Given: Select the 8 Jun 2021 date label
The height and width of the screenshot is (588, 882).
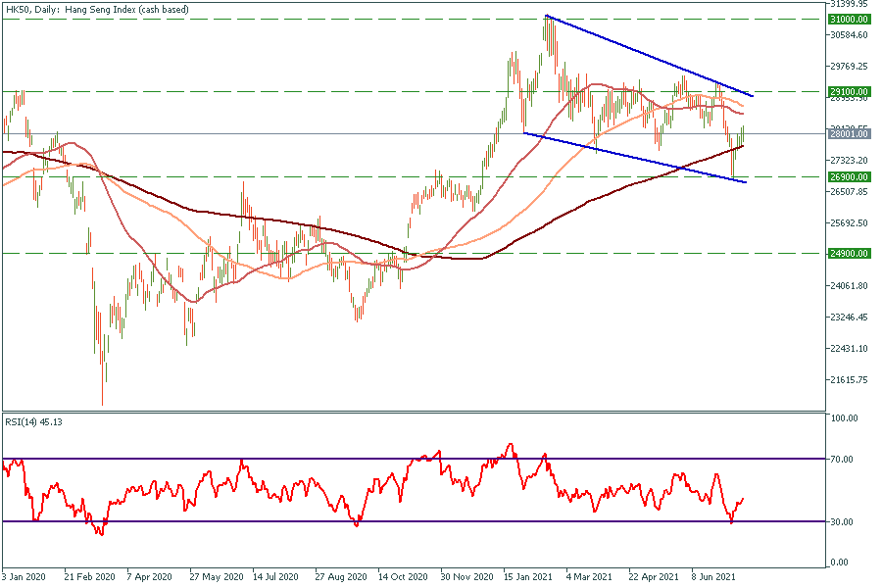Looking at the screenshot, I should (714, 577).
